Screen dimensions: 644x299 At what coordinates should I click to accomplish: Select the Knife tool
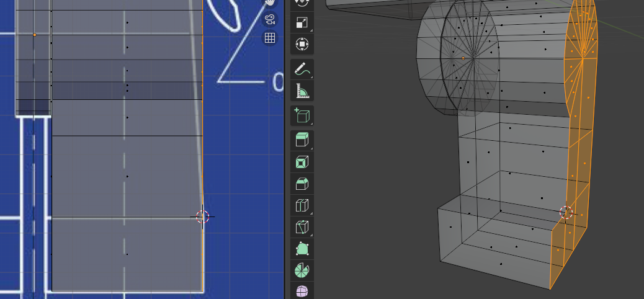coord(302,226)
